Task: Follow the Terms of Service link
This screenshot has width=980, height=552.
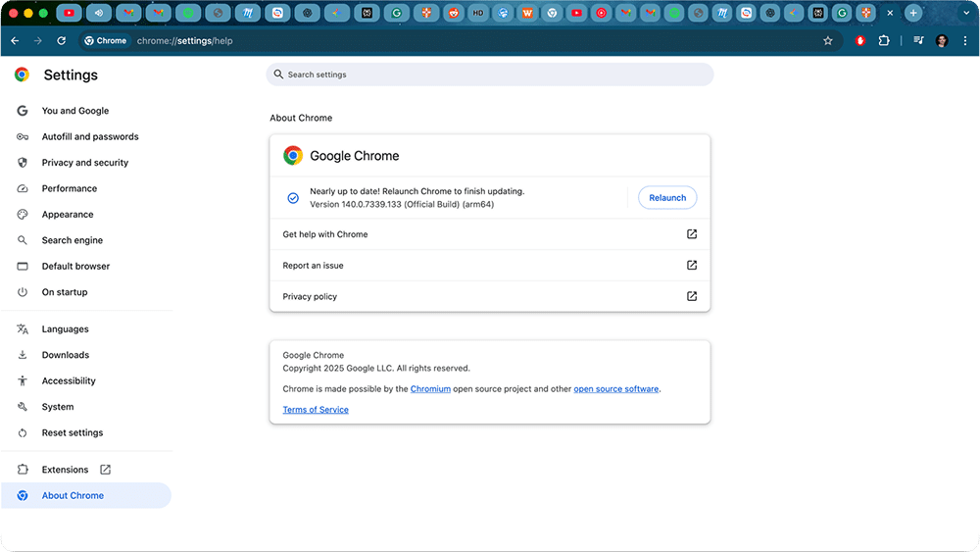Action: tap(316, 410)
